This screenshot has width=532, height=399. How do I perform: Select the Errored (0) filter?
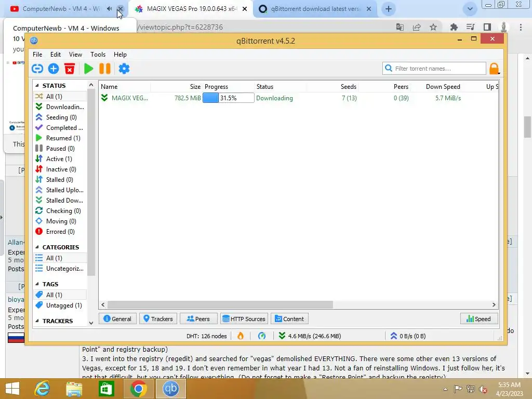pyautogui.click(x=60, y=232)
